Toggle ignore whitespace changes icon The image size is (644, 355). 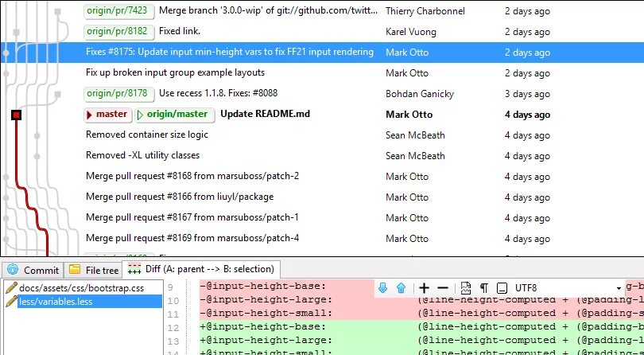(x=502, y=288)
